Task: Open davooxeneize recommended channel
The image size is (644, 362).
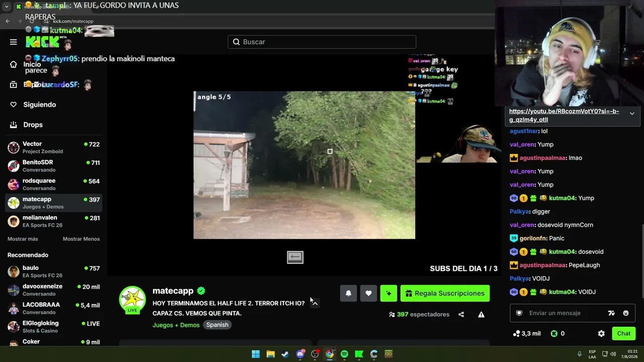Action: coord(54,290)
